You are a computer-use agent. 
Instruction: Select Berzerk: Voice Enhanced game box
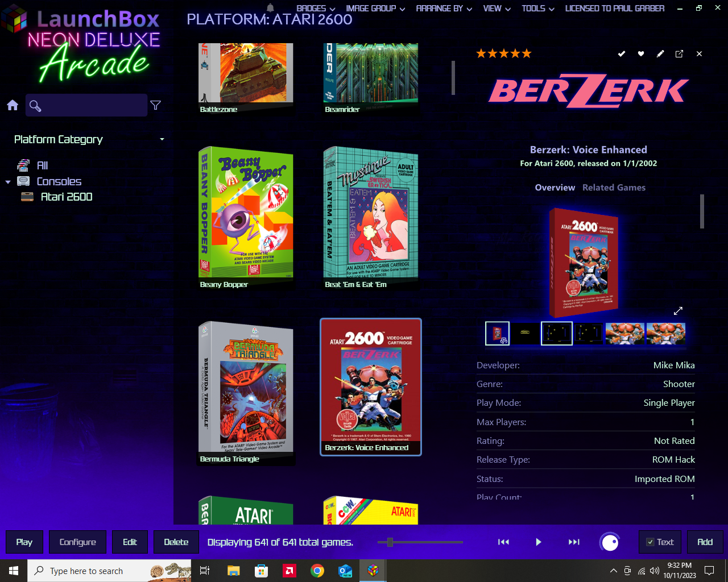click(x=371, y=387)
